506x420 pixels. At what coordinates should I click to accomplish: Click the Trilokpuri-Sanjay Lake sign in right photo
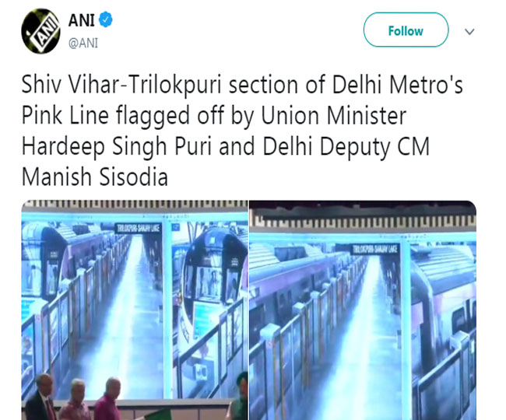tap(375, 249)
